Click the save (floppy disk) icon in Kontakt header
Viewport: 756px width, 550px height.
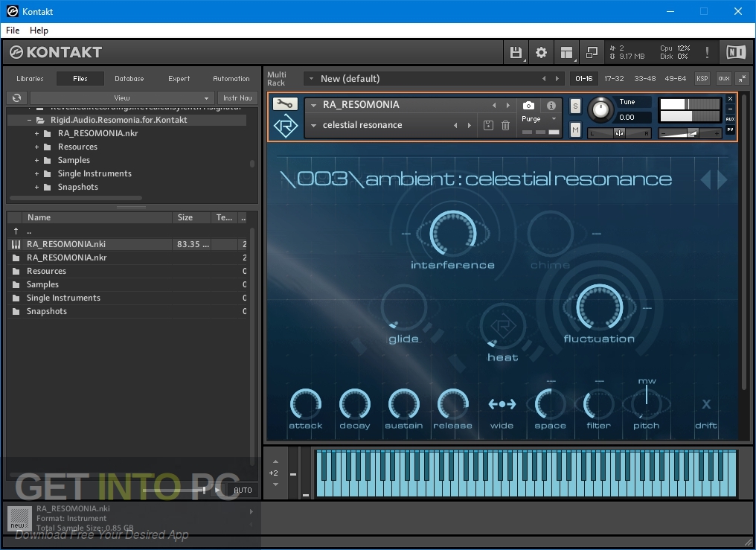pos(516,52)
